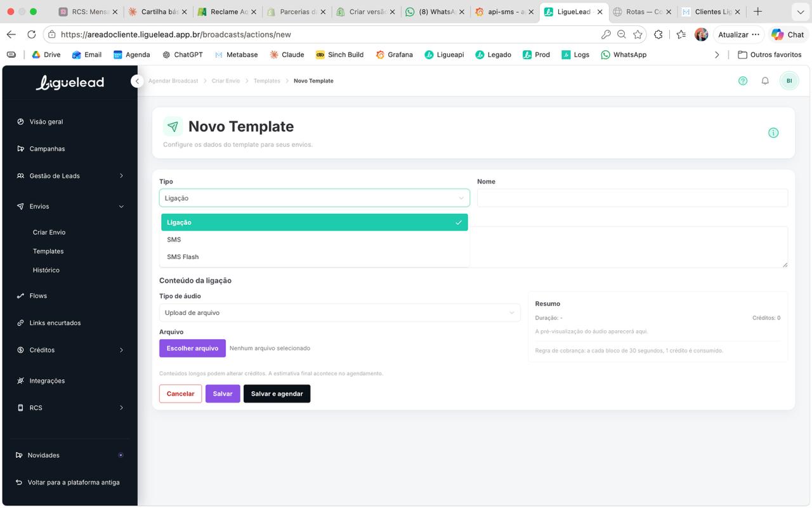
Task: Open the help question mark icon
Action: click(743, 81)
